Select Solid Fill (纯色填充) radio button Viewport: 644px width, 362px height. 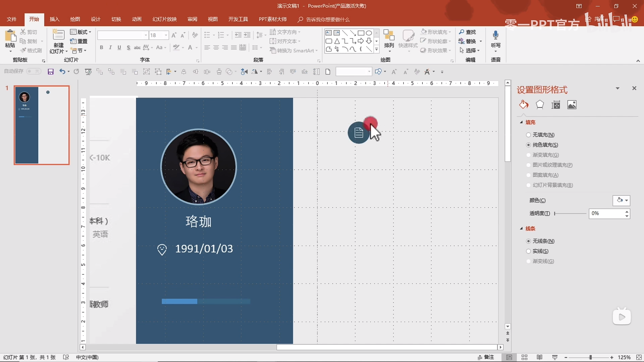pyautogui.click(x=529, y=145)
